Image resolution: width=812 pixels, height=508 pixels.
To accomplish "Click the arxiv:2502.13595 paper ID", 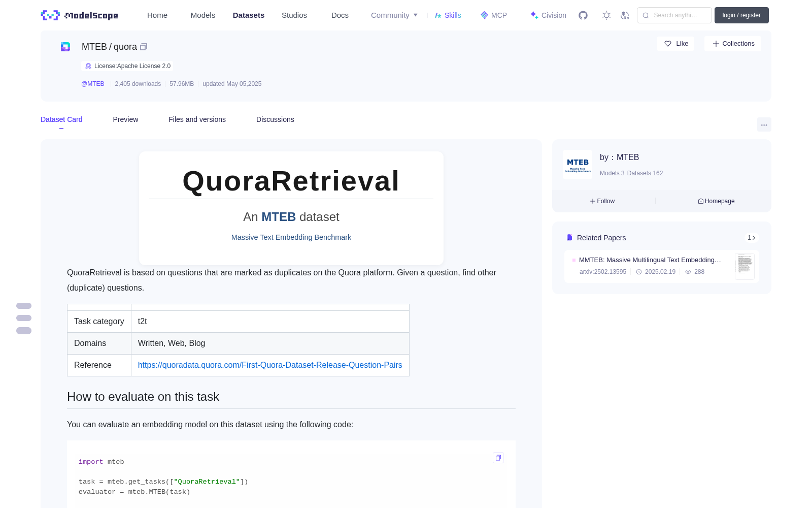I will point(603,272).
